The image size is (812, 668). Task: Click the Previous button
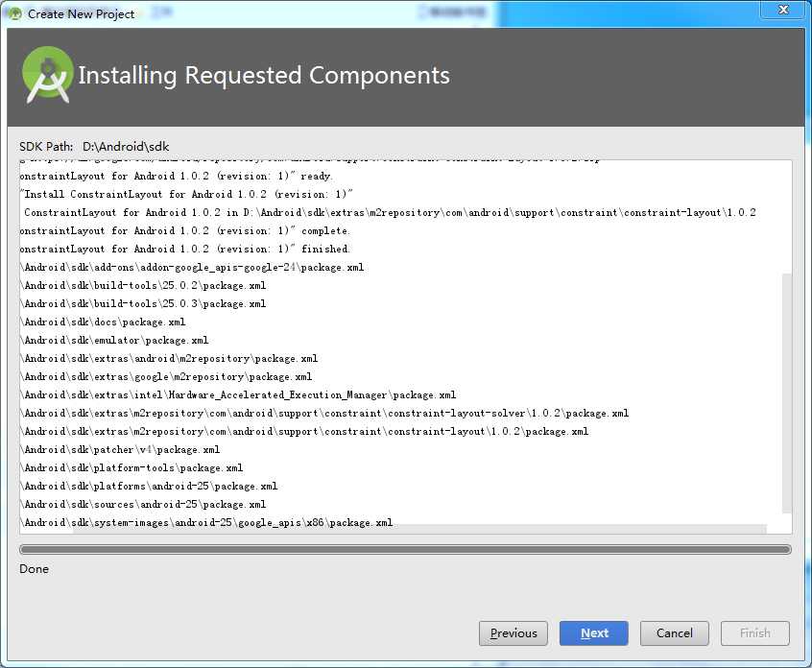pyautogui.click(x=513, y=633)
